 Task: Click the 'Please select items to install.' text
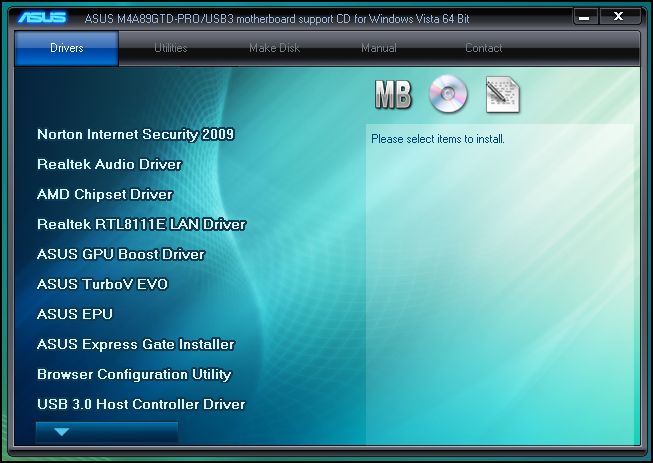438,139
